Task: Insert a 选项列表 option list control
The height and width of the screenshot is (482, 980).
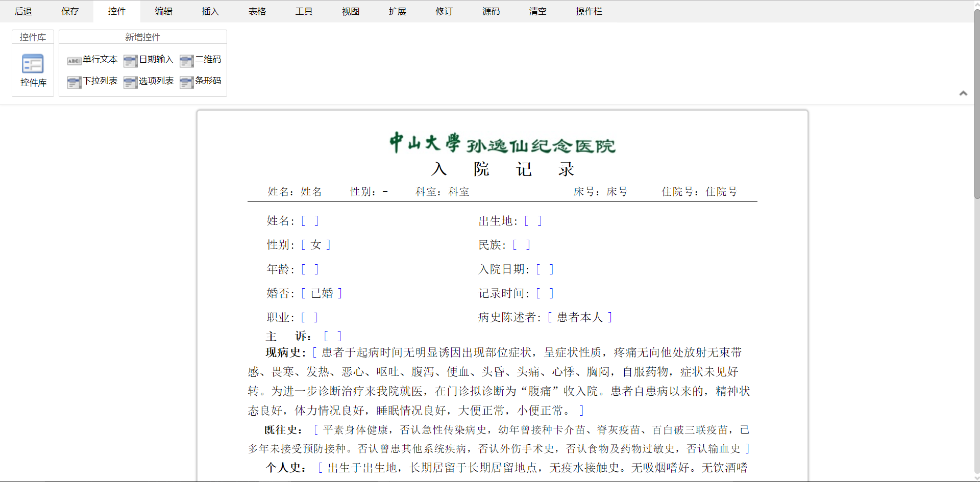Action: (x=149, y=81)
